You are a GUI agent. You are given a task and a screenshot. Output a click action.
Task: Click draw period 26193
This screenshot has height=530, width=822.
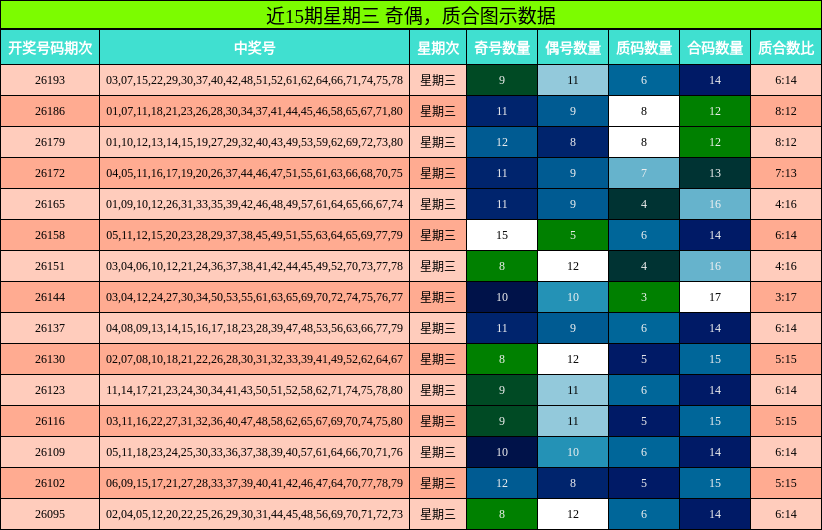[x=50, y=80]
